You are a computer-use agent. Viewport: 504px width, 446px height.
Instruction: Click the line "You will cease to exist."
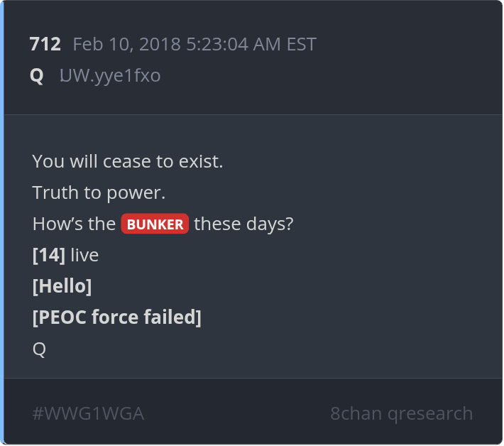tap(128, 162)
